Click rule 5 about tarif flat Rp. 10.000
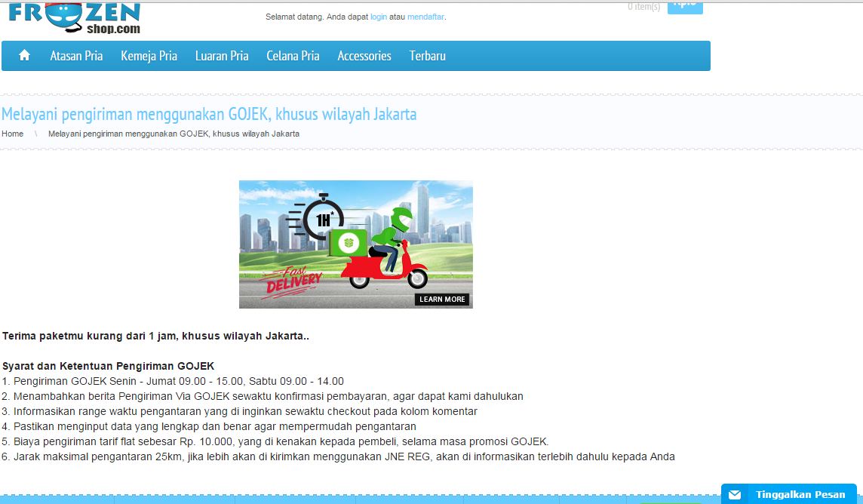 tap(275, 442)
